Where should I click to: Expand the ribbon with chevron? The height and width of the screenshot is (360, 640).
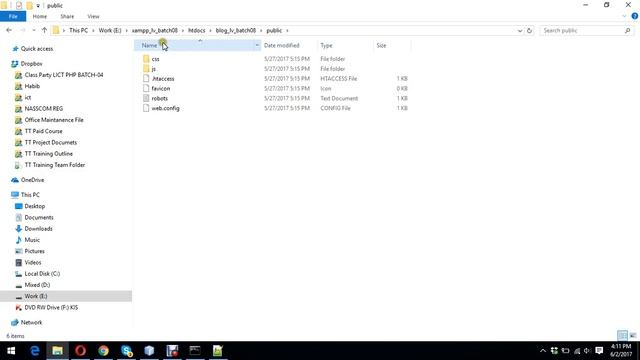(x=624, y=16)
